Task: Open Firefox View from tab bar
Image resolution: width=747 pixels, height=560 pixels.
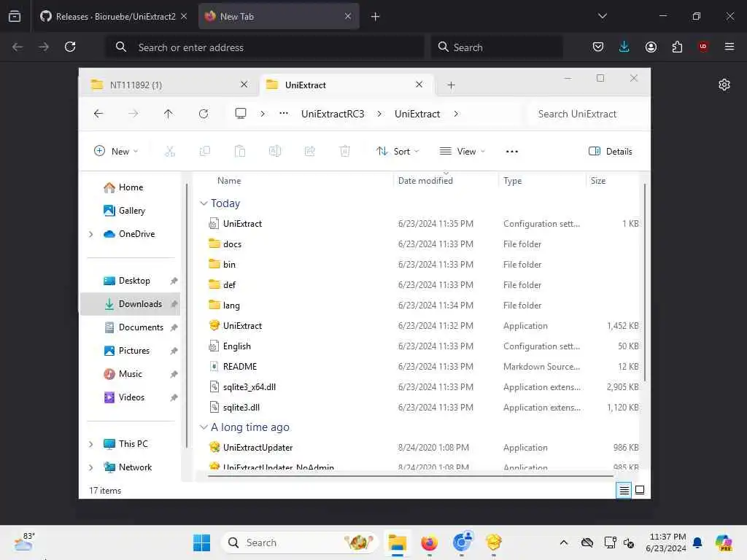Action: click(15, 16)
